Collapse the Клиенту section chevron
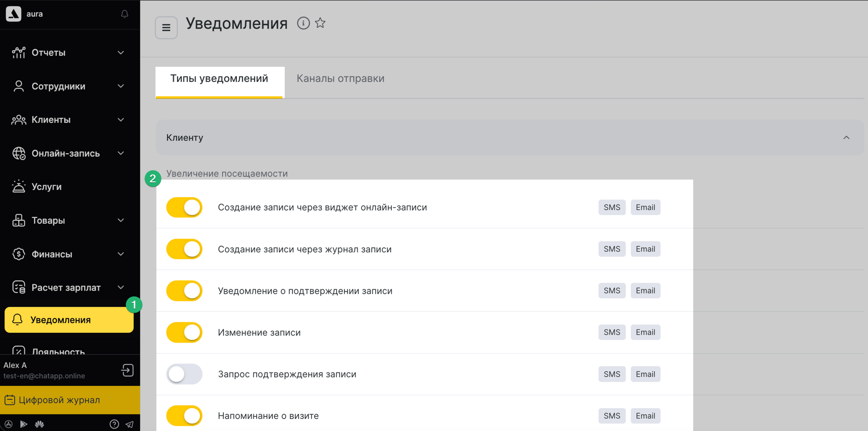The width and height of the screenshot is (868, 431). pyautogui.click(x=846, y=138)
